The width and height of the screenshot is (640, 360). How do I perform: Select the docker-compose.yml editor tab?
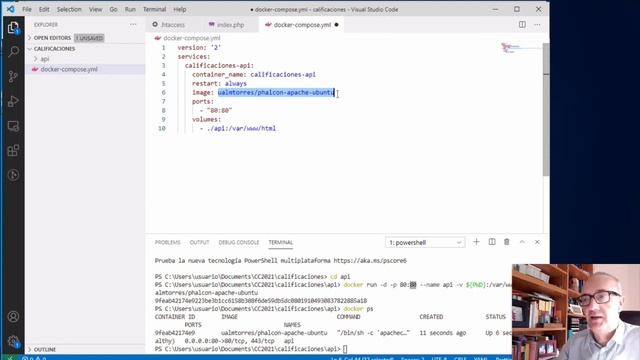[302, 25]
